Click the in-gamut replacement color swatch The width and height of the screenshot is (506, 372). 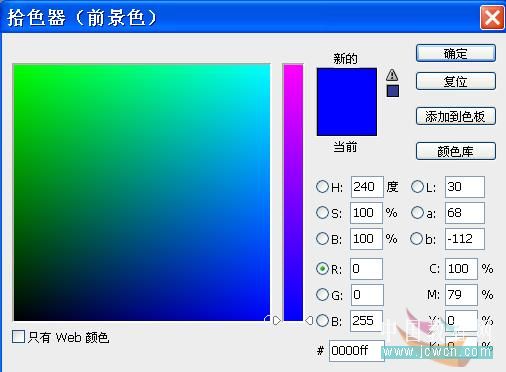click(x=393, y=91)
